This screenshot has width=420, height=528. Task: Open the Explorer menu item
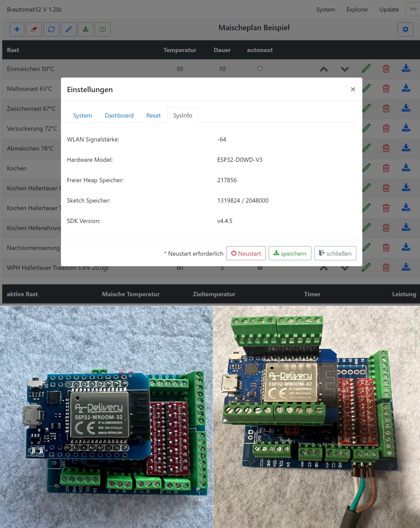click(357, 10)
